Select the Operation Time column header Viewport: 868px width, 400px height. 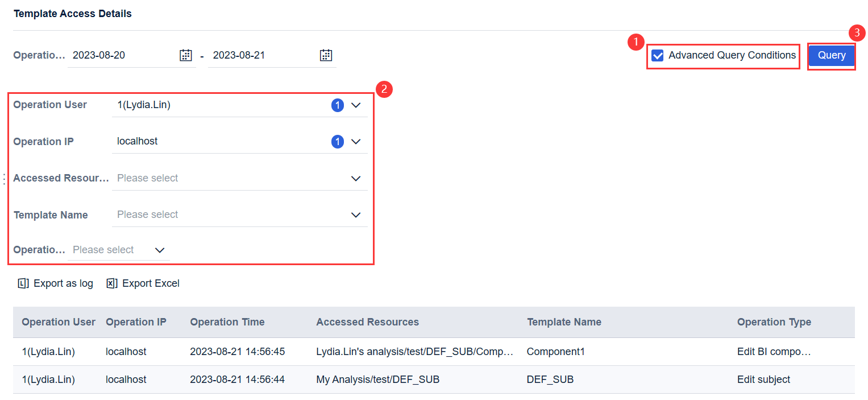pos(227,321)
